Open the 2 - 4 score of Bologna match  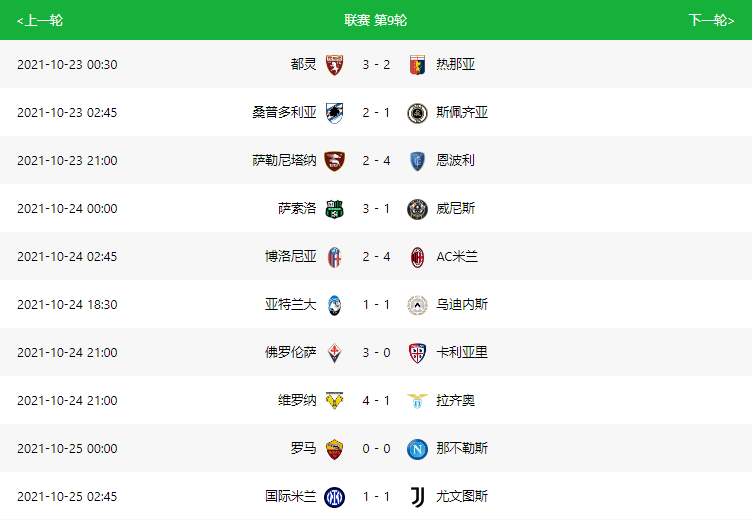point(376,256)
